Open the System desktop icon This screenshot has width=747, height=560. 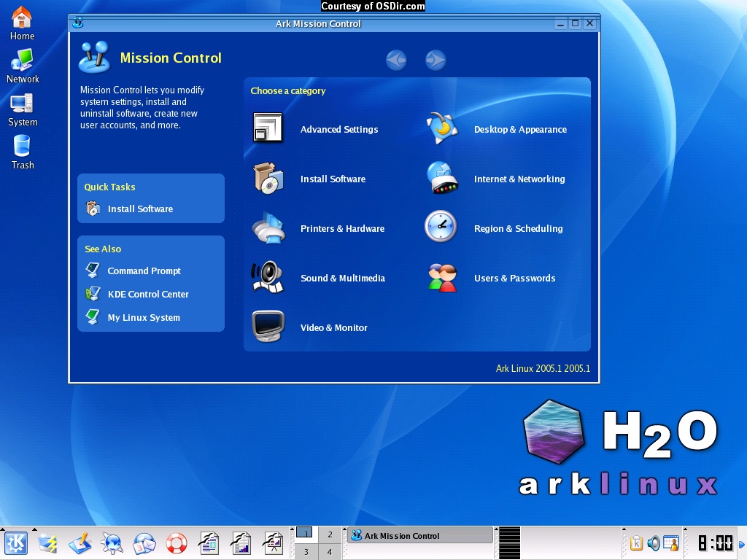pos(23,109)
